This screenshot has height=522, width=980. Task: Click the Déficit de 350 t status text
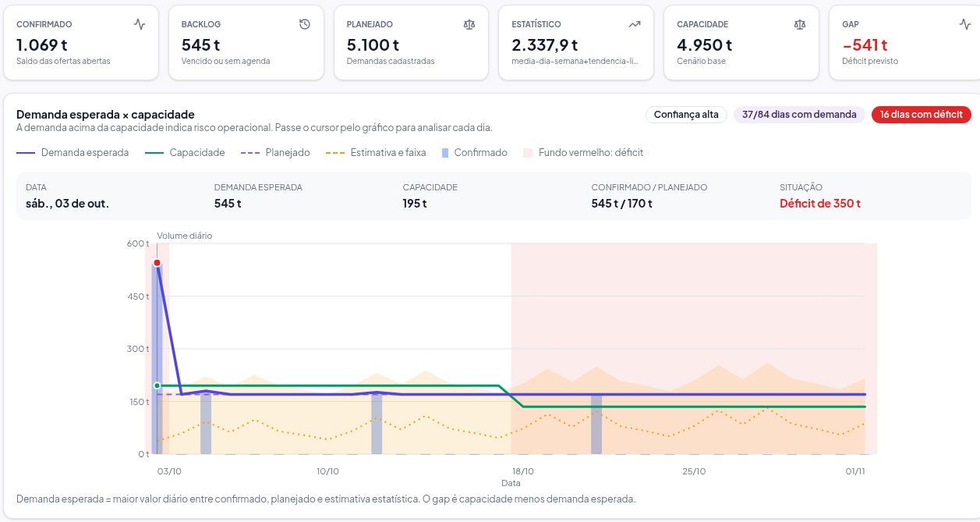(x=820, y=204)
